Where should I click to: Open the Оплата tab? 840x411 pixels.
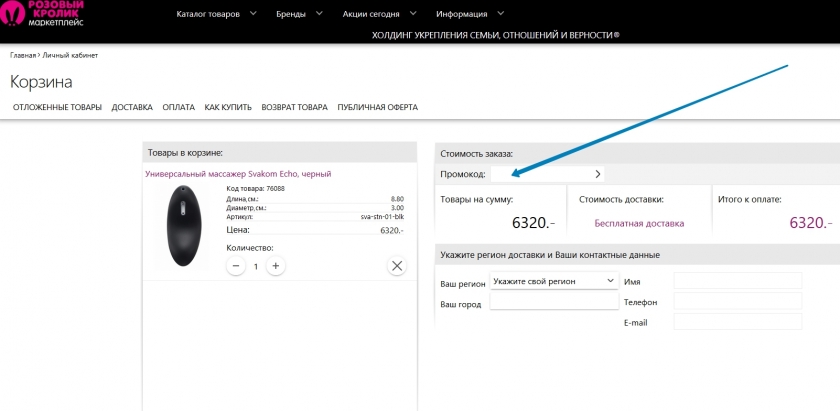pos(178,107)
